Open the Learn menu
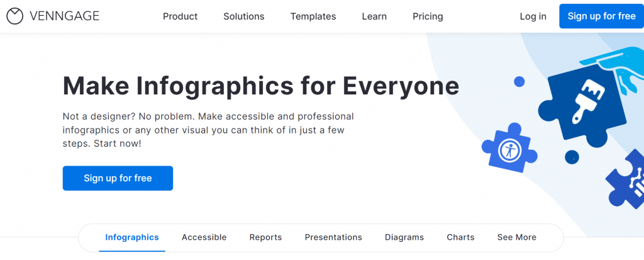Viewport: 644px width, 260px height. click(x=374, y=16)
